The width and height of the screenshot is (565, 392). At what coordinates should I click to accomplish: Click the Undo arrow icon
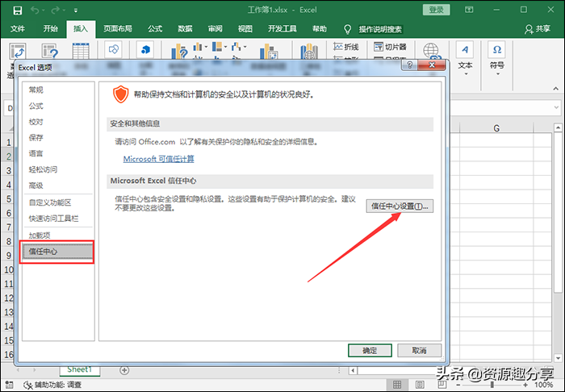pyautogui.click(x=35, y=10)
